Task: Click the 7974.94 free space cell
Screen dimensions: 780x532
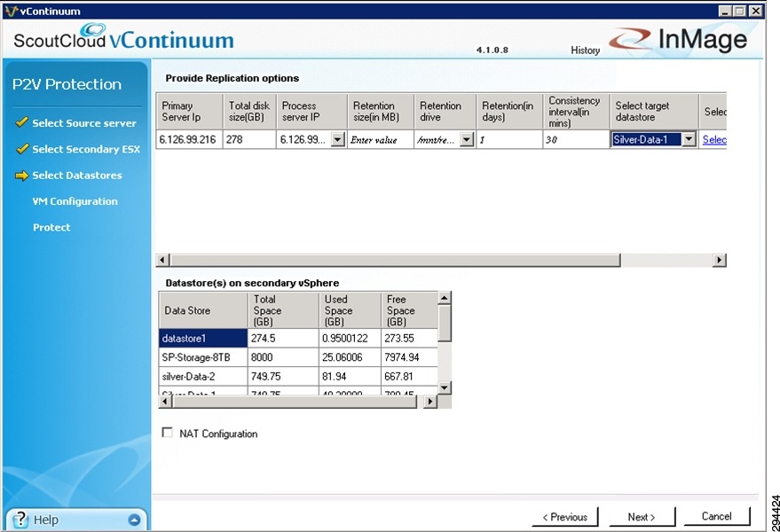Action: tap(410, 357)
